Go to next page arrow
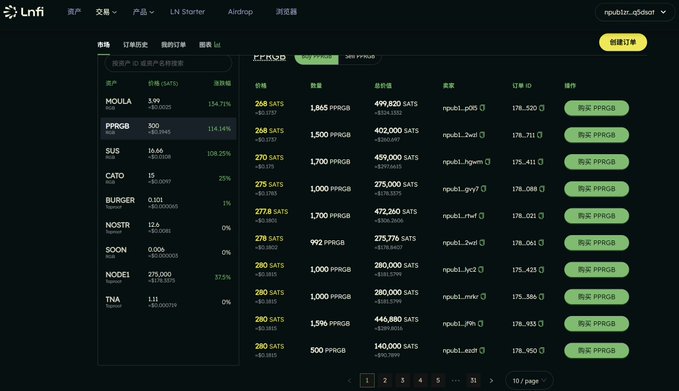 point(491,381)
